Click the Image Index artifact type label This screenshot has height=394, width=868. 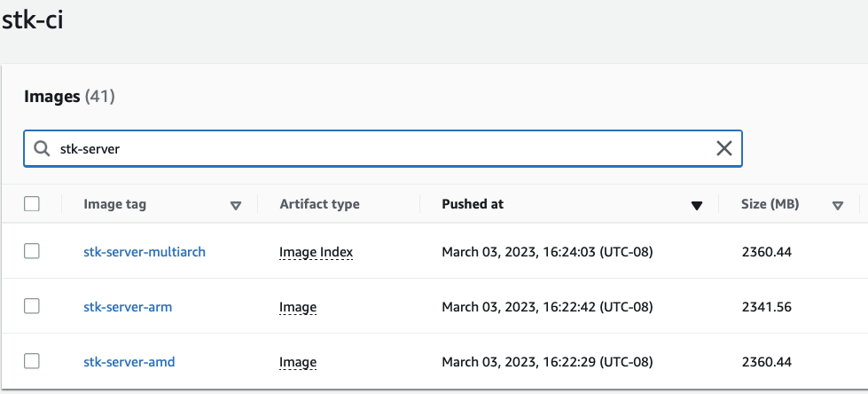click(x=317, y=253)
